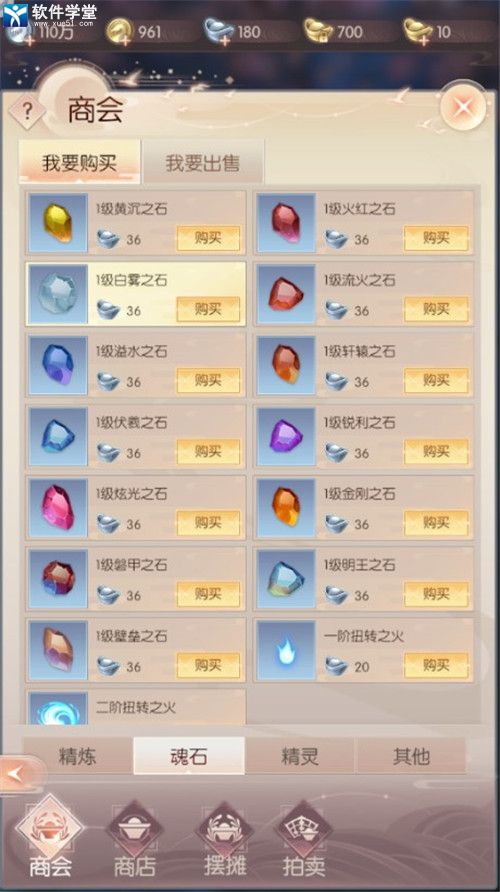
Task: Close the 商会 panel with X button
Action: tap(463, 106)
